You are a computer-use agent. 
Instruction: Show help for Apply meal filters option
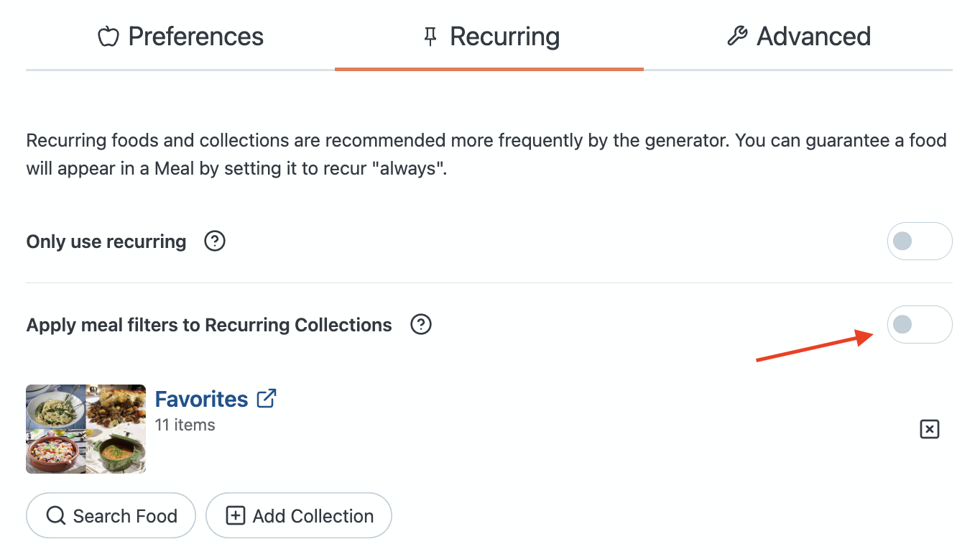(x=420, y=325)
